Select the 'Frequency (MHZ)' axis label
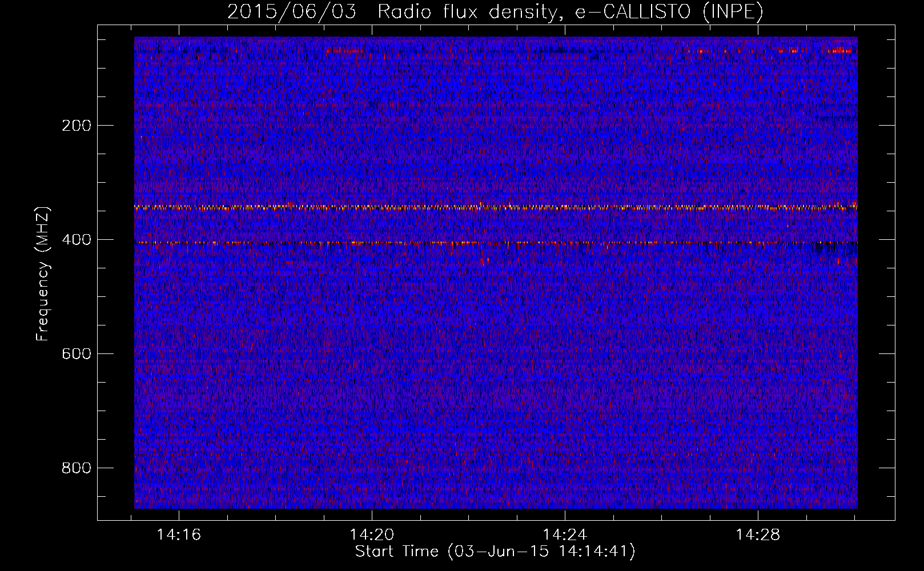Viewport: 924px width, 571px height. pos(42,274)
